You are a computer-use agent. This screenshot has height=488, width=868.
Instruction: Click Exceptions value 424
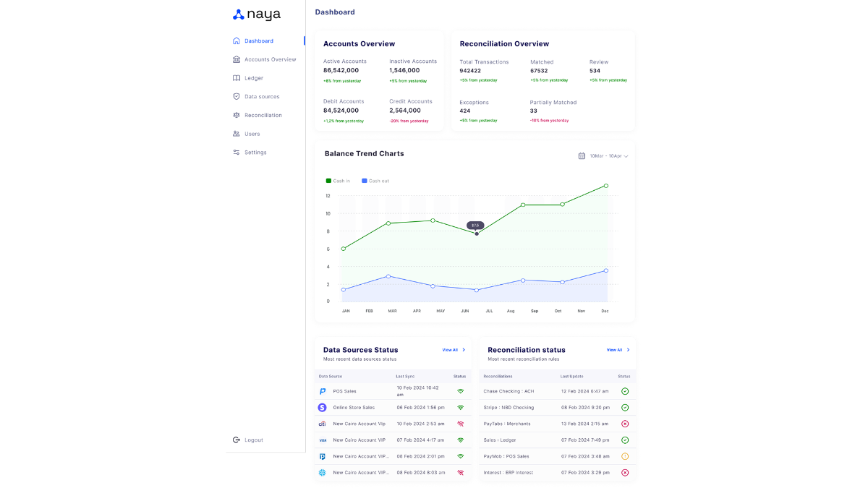click(465, 111)
